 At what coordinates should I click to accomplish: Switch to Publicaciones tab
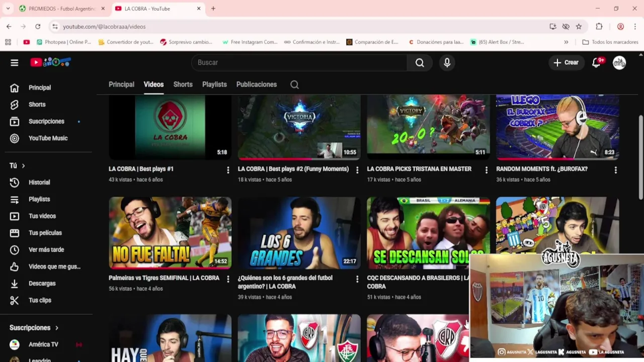pos(257,84)
